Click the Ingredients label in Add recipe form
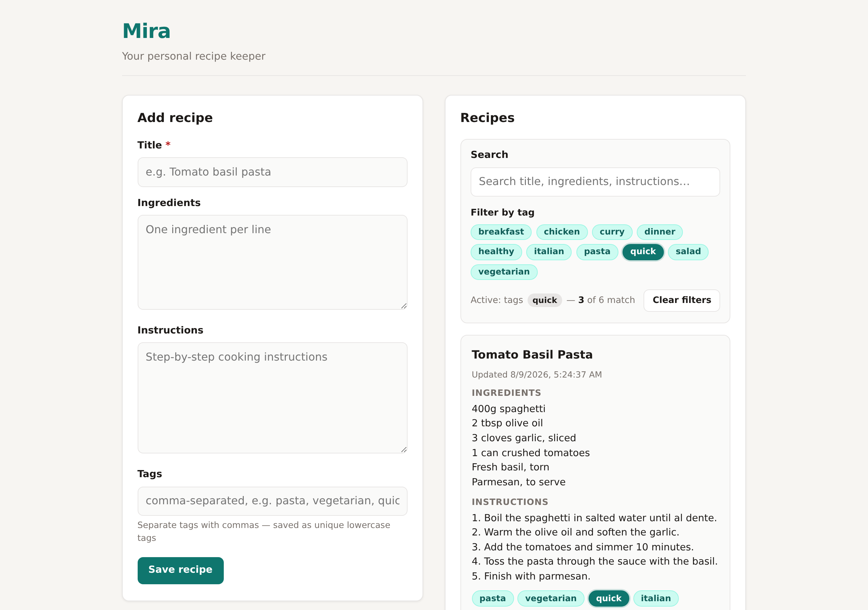The height and width of the screenshot is (610, 868). [x=169, y=203]
